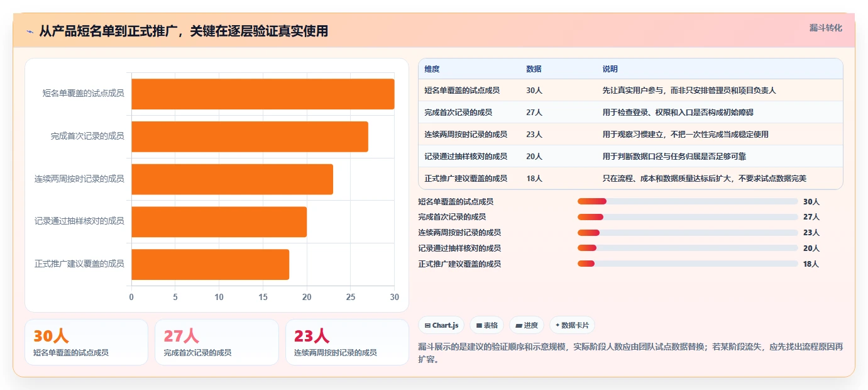The width and height of the screenshot is (868, 390).
Task: Click the x-axis tick 15
Action: [x=263, y=297]
